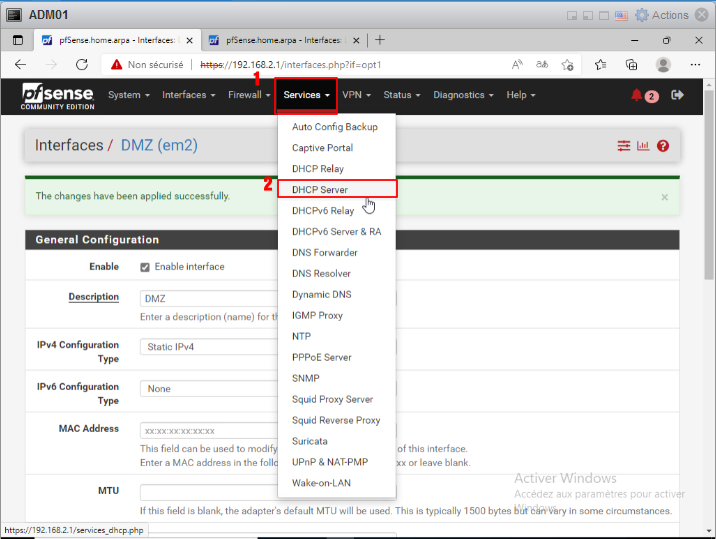Open a new browser tab

(x=380, y=40)
